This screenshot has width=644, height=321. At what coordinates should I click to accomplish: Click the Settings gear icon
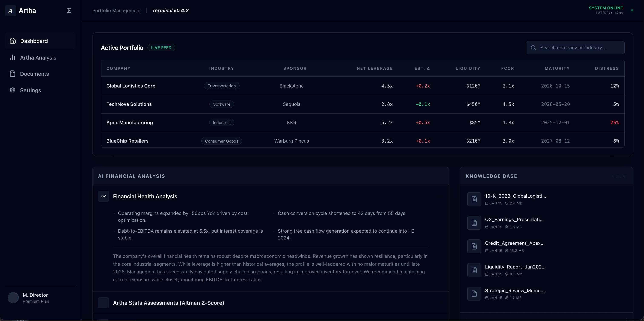coord(13,90)
